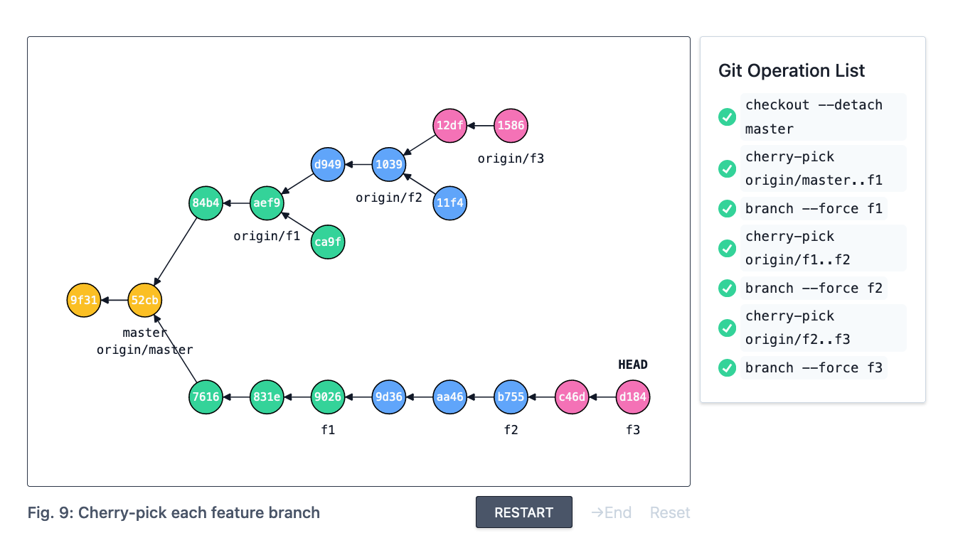The height and width of the screenshot is (560, 953).
Task: Click the HEAD commit node d184
Action: (633, 397)
